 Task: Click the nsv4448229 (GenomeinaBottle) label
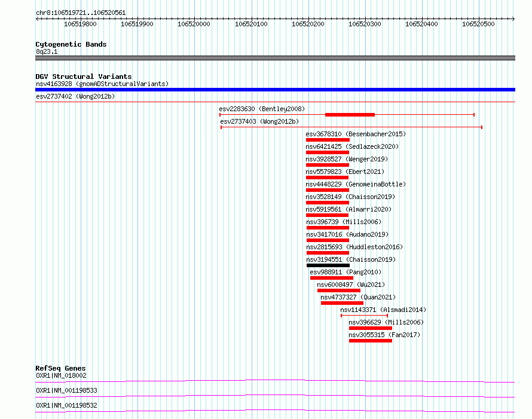(x=356, y=184)
